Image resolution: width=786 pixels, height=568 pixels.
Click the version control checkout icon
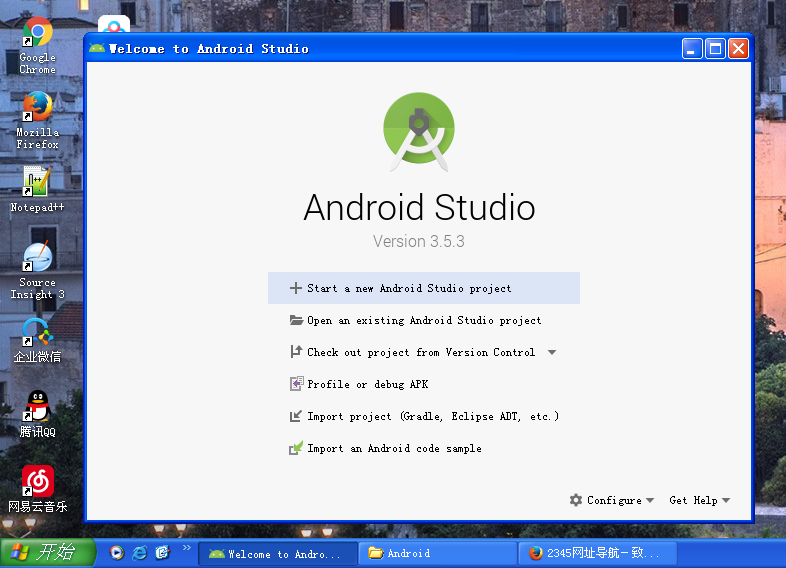tap(296, 351)
